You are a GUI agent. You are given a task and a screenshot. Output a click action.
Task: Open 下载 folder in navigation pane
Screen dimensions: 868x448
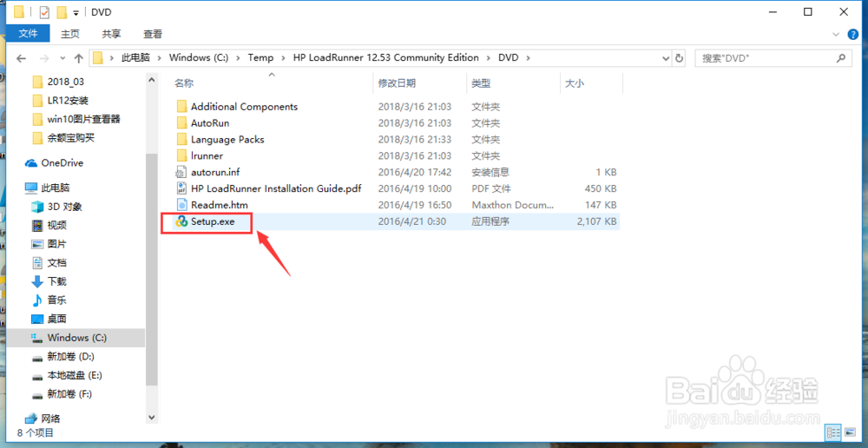[57, 281]
